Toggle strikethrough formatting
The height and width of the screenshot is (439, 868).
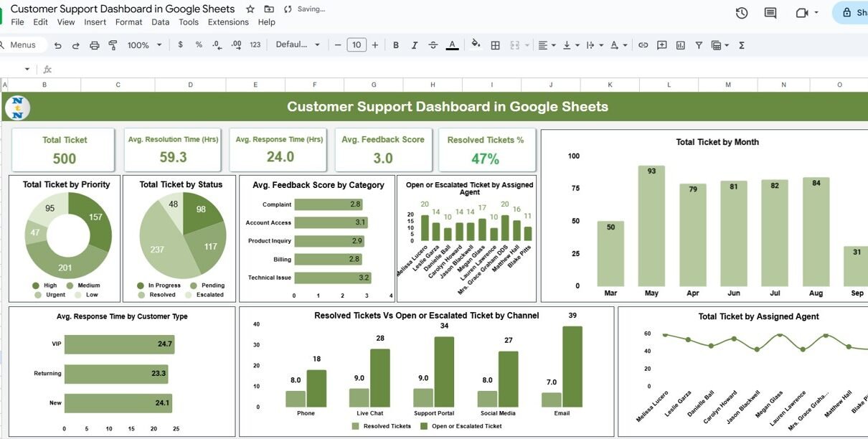click(433, 45)
